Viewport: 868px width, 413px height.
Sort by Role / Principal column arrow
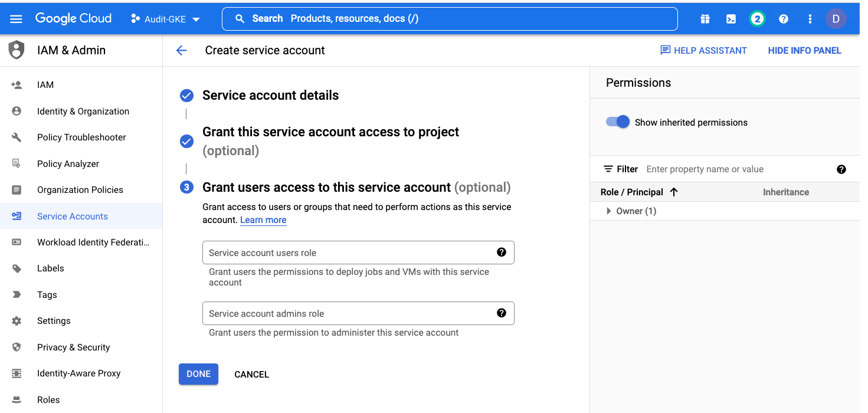click(674, 192)
